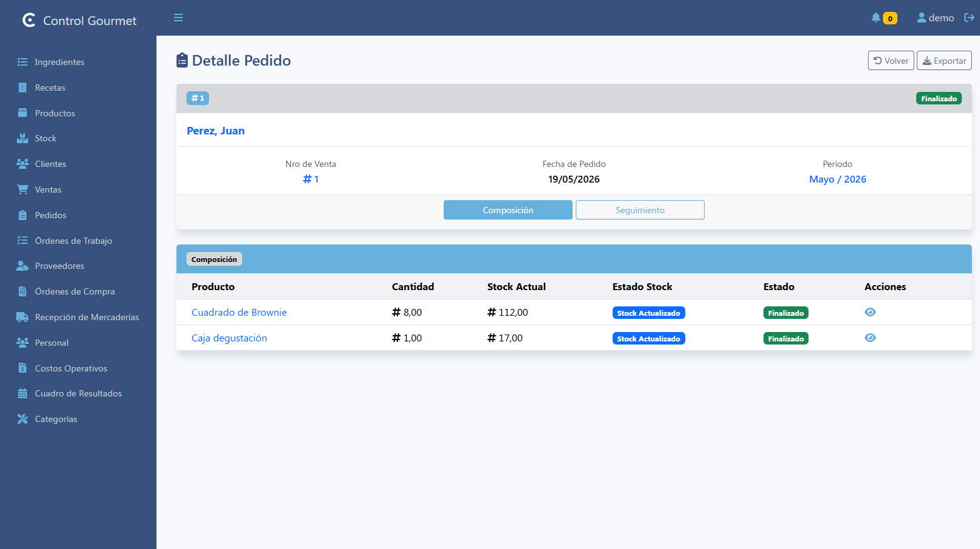Viewport: 980px width, 549px height.
Task: Open Órdenes de Compra menu item
Action: 75,291
